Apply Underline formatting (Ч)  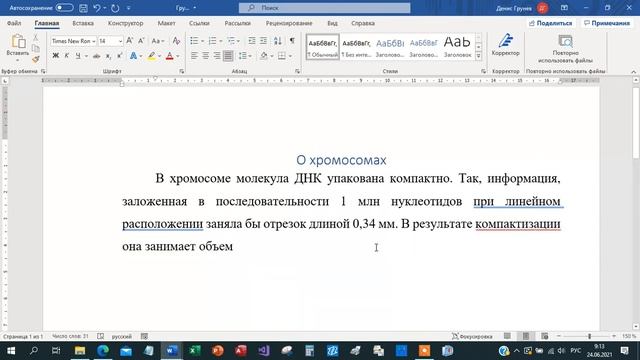tap(78, 56)
